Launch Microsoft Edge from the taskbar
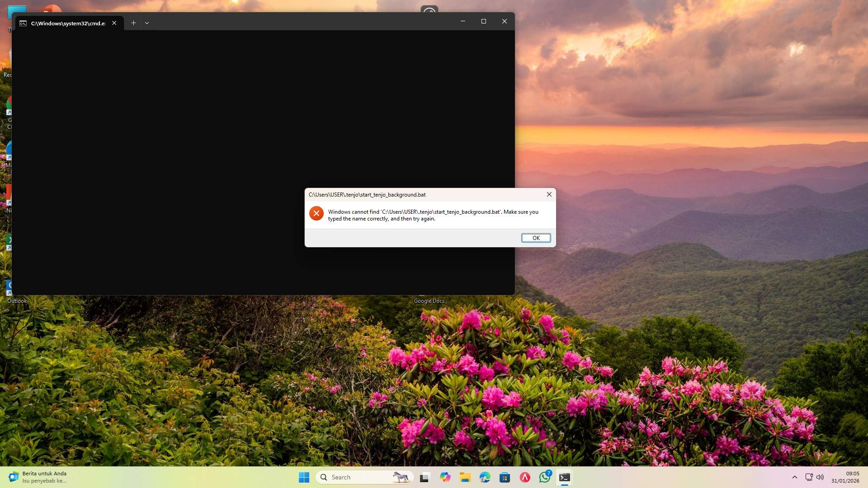This screenshot has height=488, width=868. pyautogui.click(x=484, y=477)
